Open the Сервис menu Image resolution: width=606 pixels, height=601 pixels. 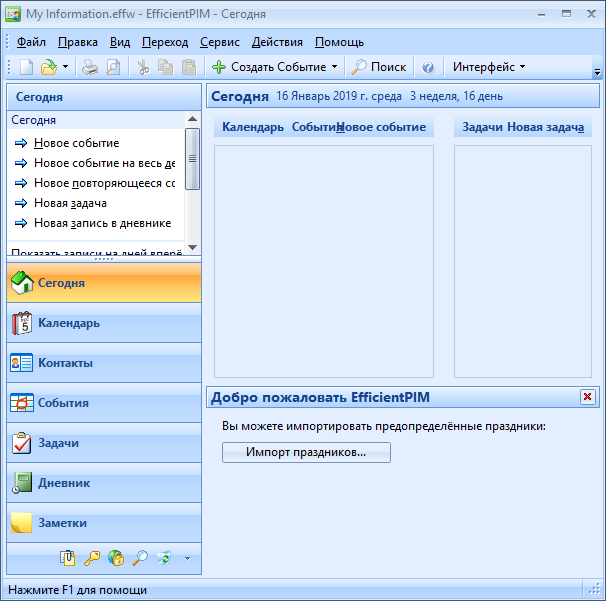pyautogui.click(x=219, y=42)
